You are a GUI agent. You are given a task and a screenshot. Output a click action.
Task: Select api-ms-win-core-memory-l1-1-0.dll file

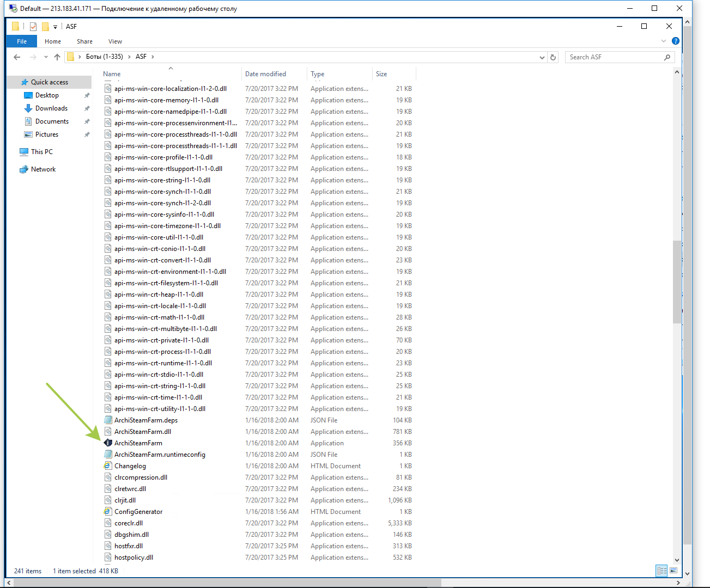166,100
